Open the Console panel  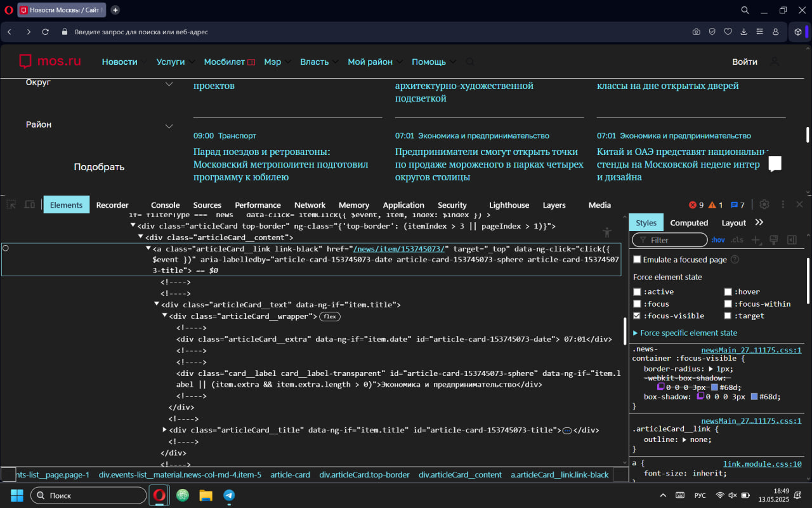point(165,204)
